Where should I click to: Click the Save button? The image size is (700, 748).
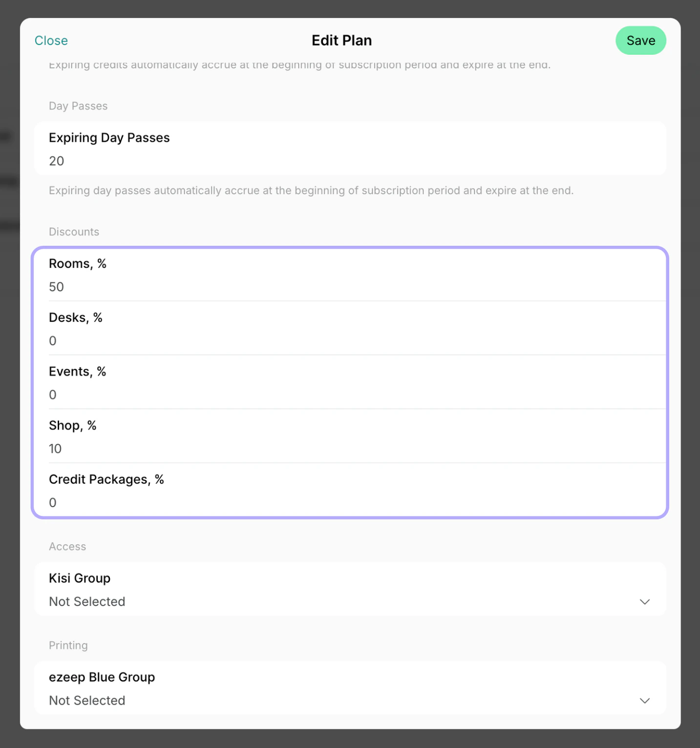pos(640,41)
